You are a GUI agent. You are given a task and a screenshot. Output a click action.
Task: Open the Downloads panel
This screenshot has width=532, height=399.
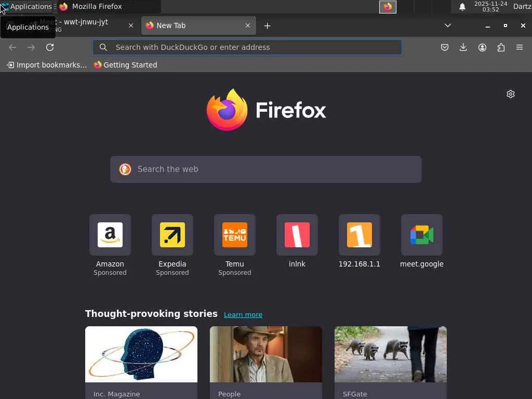[463, 47]
